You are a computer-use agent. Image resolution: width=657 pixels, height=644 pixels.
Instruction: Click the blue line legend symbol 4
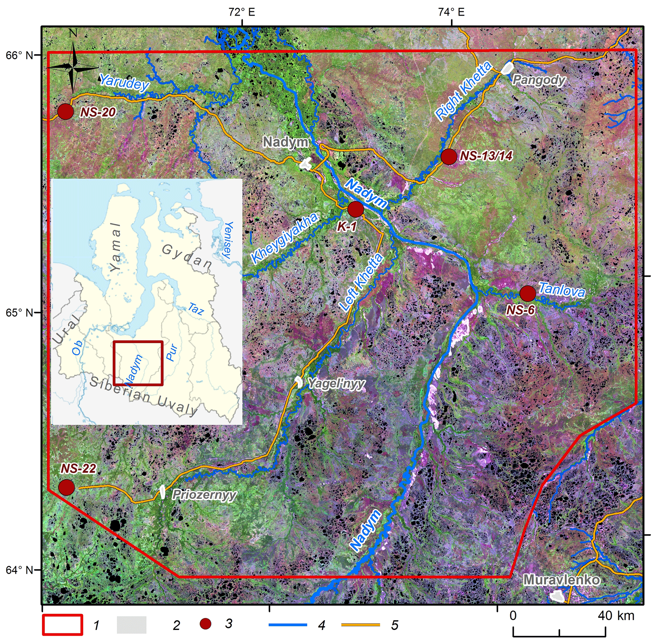pyautogui.click(x=288, y=625)
